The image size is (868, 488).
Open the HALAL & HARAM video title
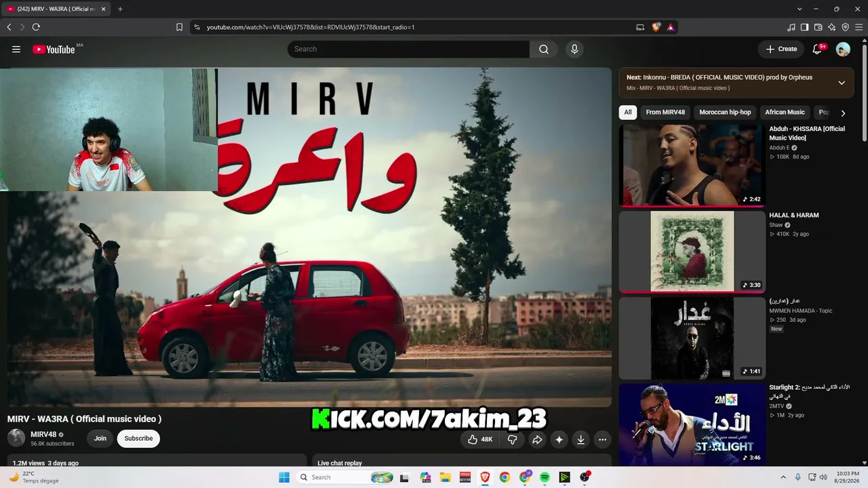(x=794, y=215)
